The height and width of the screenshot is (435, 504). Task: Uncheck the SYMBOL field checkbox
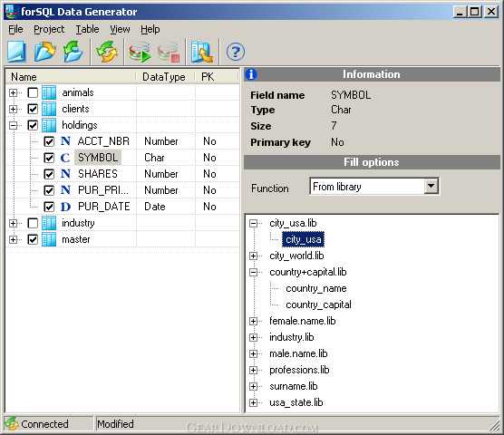[49, 158]
